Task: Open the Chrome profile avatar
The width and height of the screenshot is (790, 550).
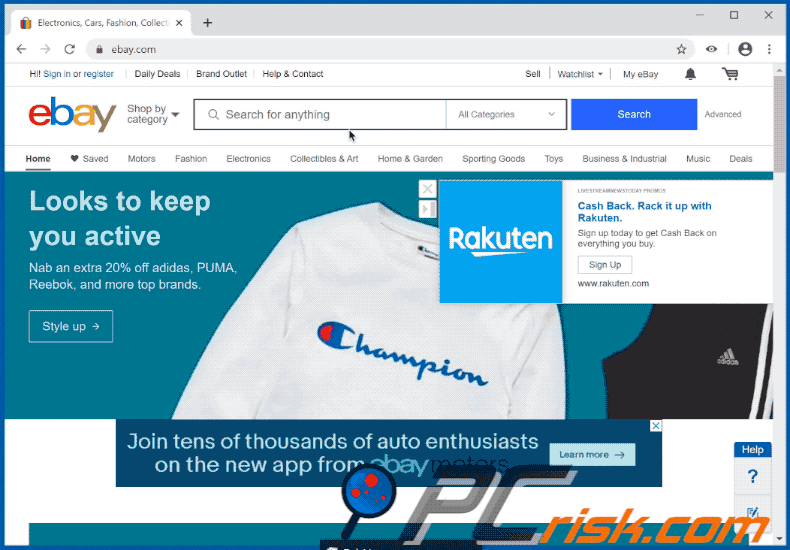Action: tap(745, 49)
